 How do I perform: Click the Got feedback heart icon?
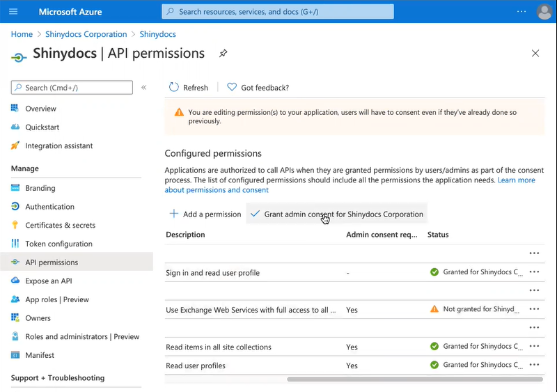click(232, 88)
